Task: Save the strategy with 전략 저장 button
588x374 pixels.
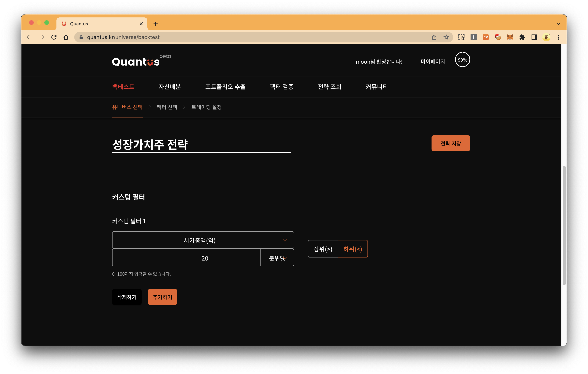Action: [x=450, y=143]
